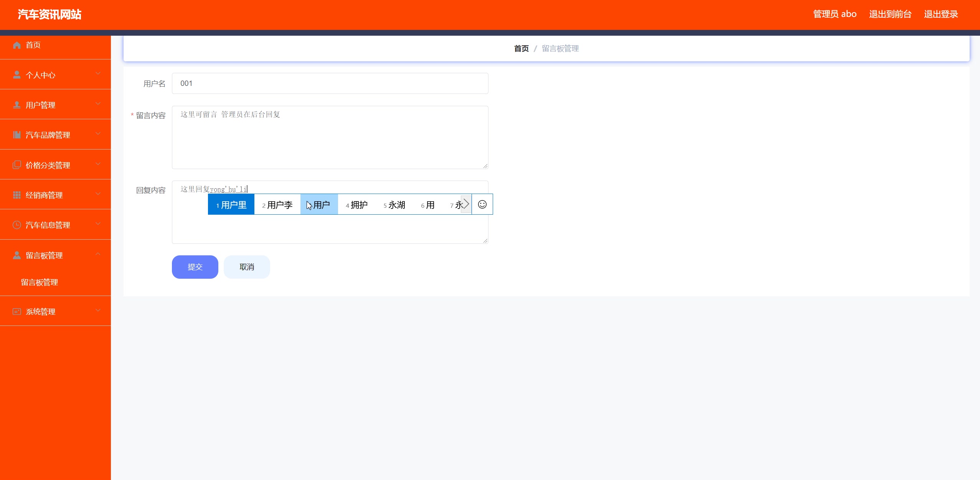
Task: Click the 留言板管理 breadcrumb text
Action: 560,49
